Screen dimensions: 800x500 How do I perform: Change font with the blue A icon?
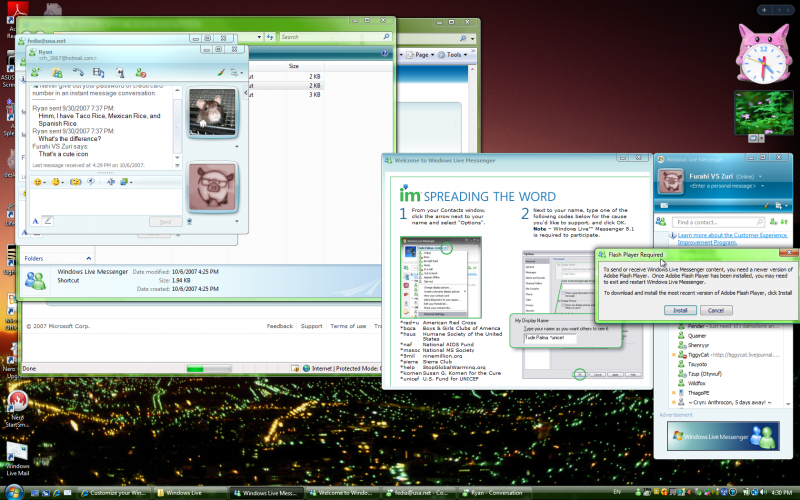click(x=35, y=221)
